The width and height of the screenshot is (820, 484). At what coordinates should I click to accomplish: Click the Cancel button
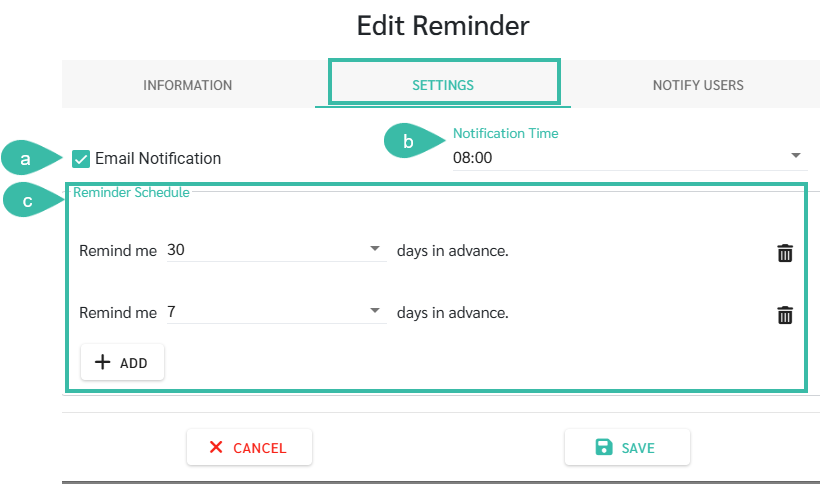click(249, 447)
